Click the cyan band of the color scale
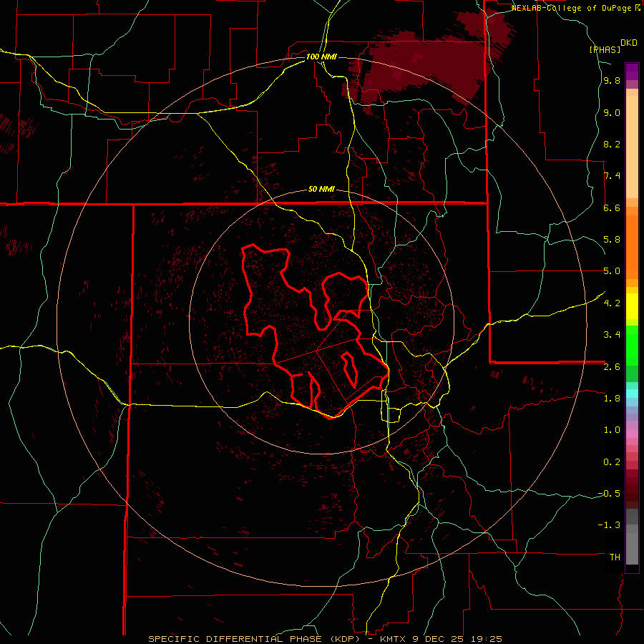The image size is (644, 644). (x=632, y=394)
